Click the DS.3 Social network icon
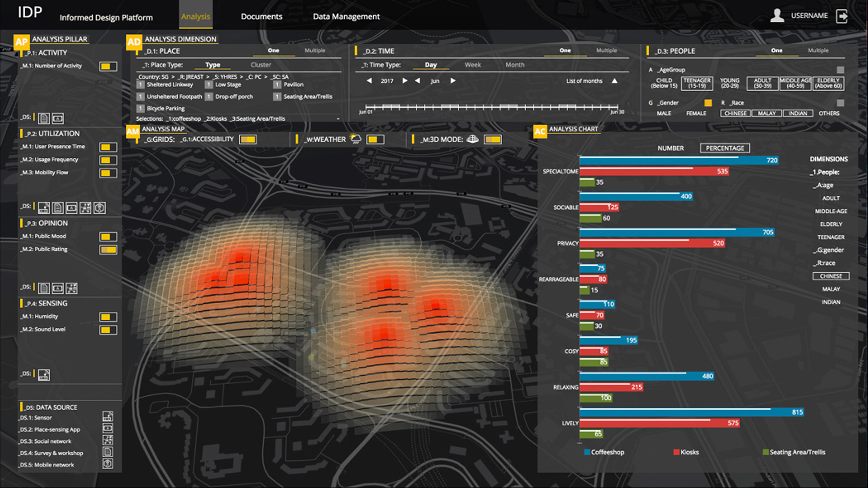Screen dimensions: 868x488 pos(107,440)
